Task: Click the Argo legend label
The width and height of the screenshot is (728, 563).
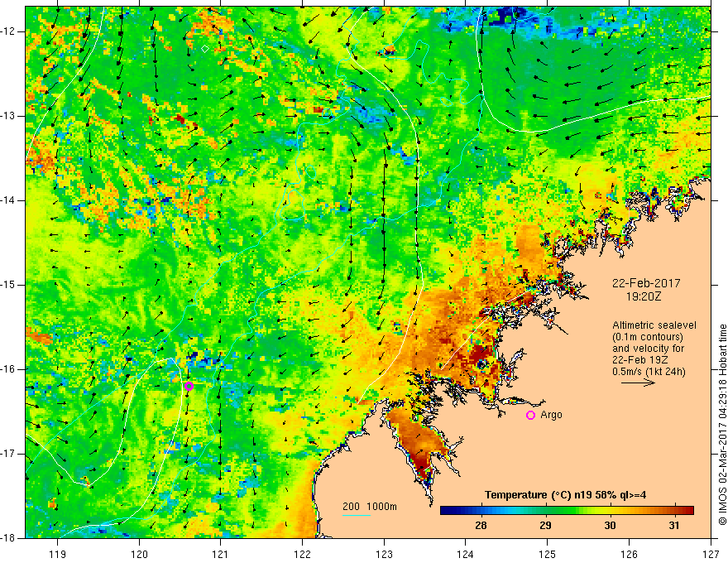Action: click(x=551, y=415)
